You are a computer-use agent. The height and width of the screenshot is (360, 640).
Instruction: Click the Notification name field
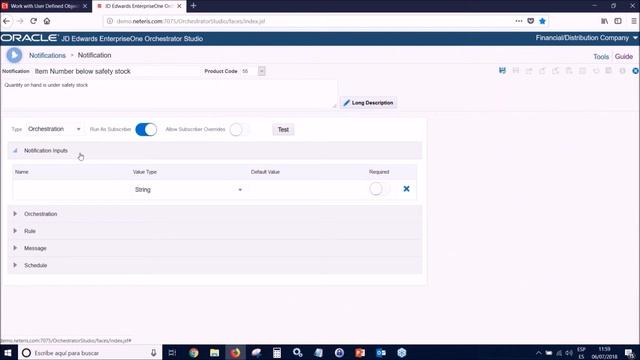pos(116,71)
